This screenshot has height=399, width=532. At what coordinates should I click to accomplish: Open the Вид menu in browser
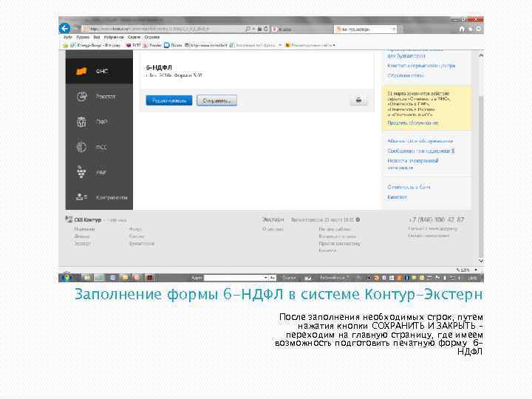coord(97,37)
